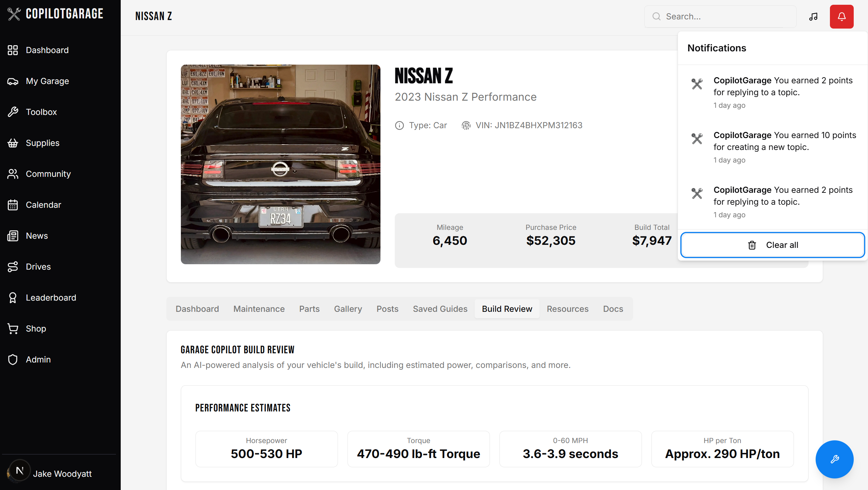The width and height of the screenshot is (868, 490).
Task: Click the Search input field
Action: (x=724, y=17)
